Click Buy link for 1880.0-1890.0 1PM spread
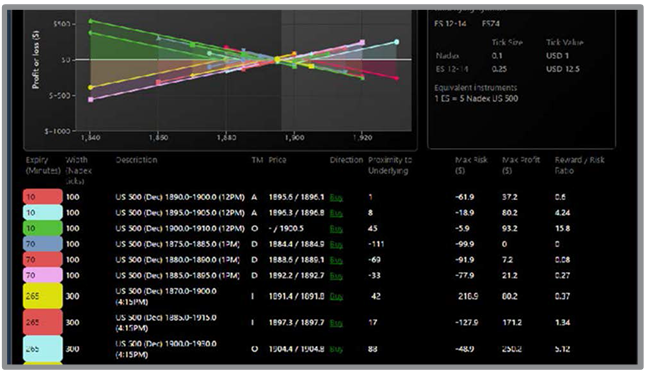The image size is (650, 374). [336, 260]
